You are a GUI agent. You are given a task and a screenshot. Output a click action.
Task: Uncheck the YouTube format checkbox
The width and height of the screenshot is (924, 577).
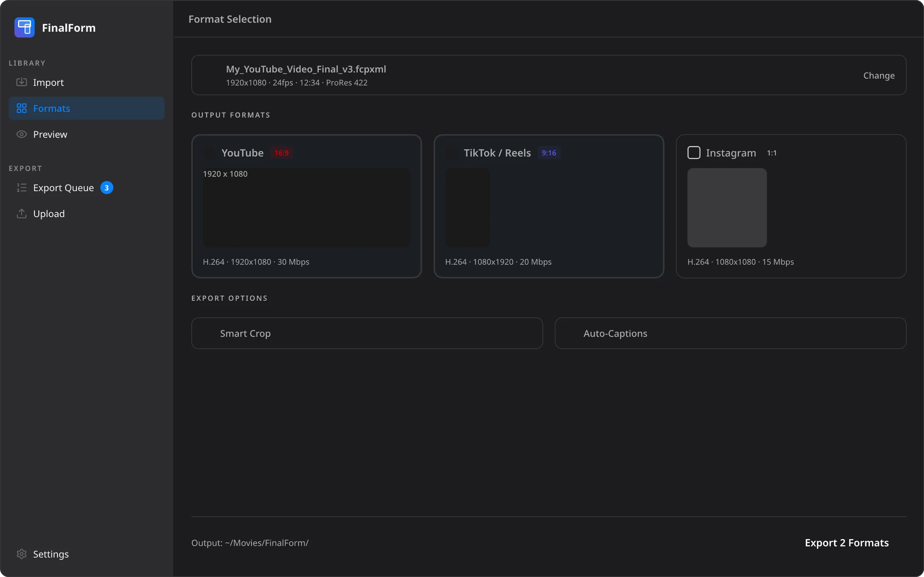[209, 153]
